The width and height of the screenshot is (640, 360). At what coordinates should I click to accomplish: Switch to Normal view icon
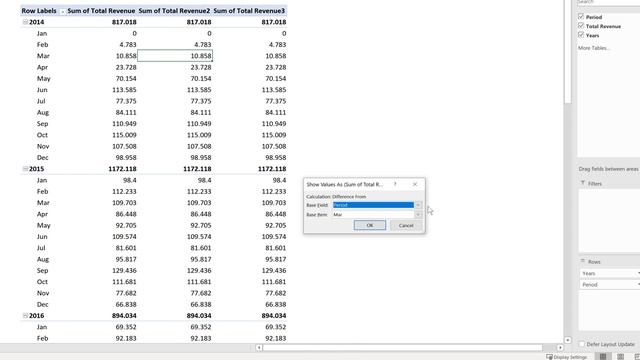[x=603, y=357]
